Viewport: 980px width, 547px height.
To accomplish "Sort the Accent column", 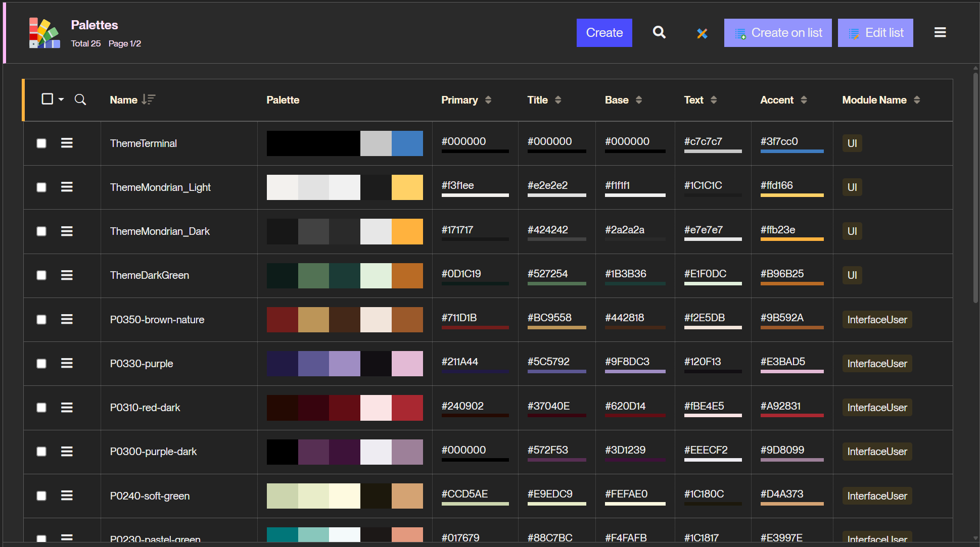I will (804, 100).
